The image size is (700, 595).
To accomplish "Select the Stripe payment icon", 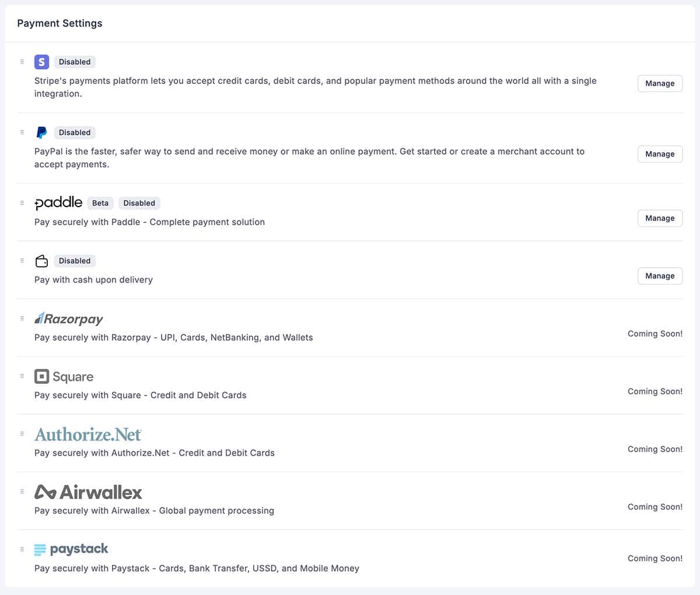I will click(41, 61).
